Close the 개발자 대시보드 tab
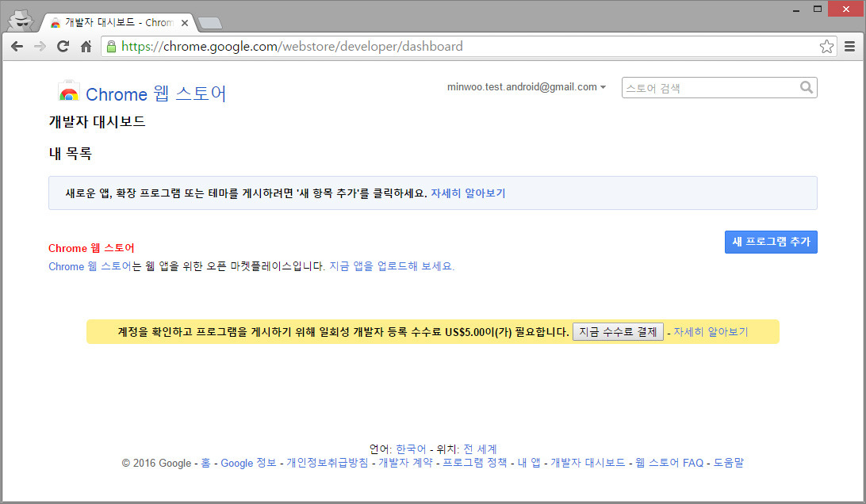This screenshot has width=866, height=504. [185, 23]
